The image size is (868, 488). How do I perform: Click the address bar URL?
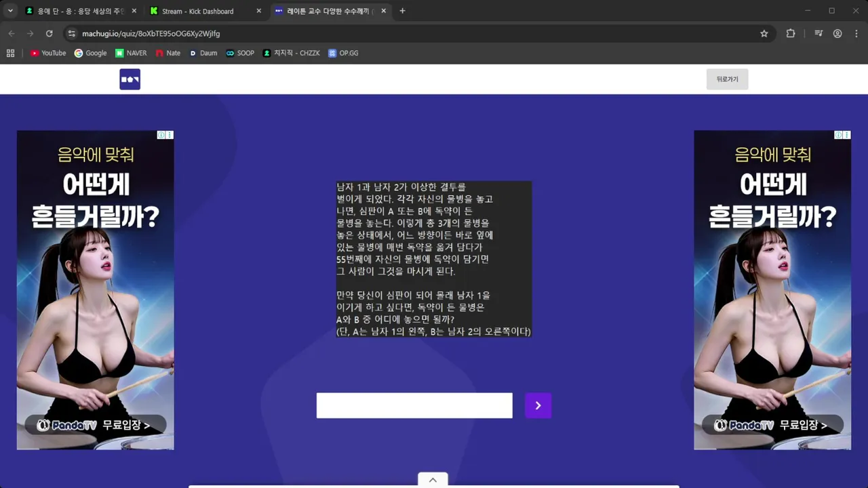(151, 33)
